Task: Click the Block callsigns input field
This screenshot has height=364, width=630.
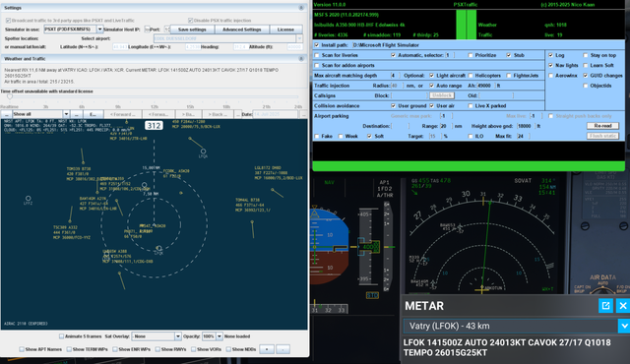Action: tap(409, 95)
